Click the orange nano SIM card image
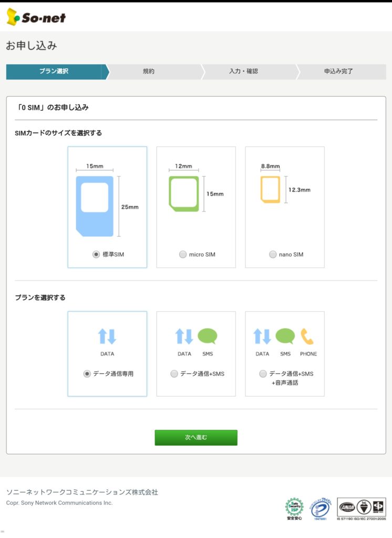The width and height of the screenshot is (392, 538). coord(271,189)
